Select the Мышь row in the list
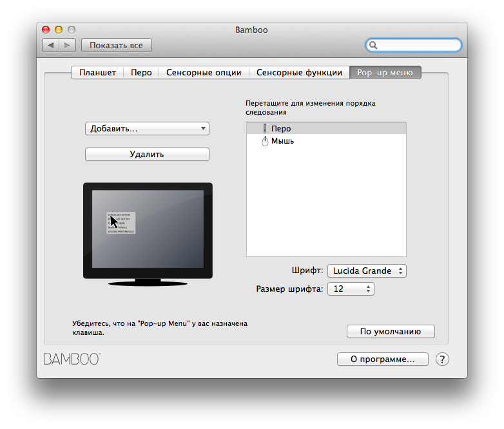 pos(326,141)
